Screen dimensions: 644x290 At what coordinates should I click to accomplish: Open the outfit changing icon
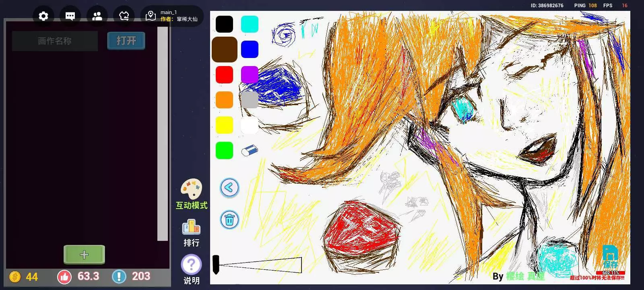point(124,16)
